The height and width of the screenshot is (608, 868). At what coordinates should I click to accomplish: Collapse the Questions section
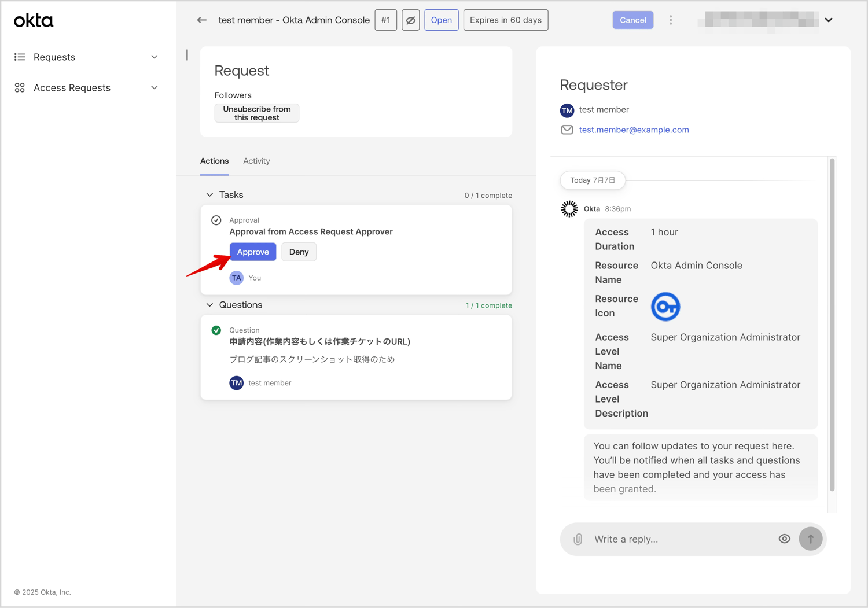[x=209, y=305]
